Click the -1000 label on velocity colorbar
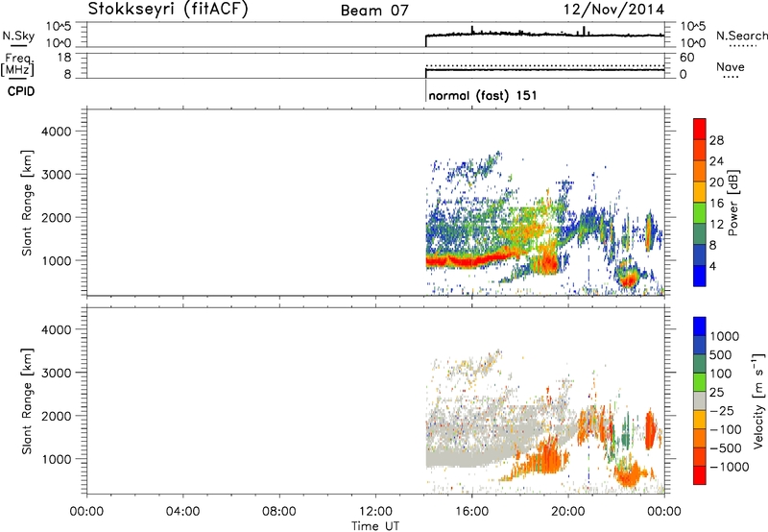The height and width of the screenshot is (532, 768). 729,467
